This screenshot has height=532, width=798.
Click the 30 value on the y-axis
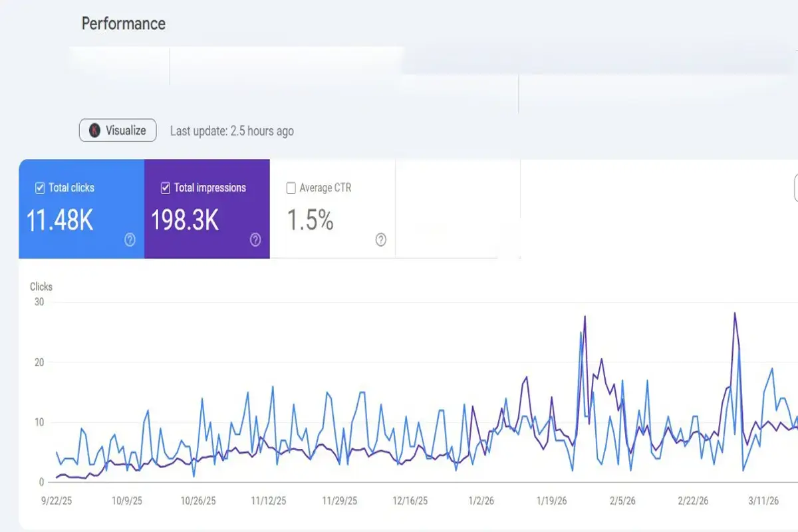[x=38, y=302]
